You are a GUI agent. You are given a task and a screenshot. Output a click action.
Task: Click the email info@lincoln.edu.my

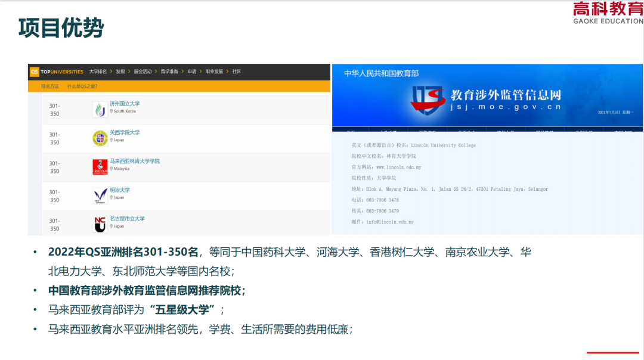390,222
